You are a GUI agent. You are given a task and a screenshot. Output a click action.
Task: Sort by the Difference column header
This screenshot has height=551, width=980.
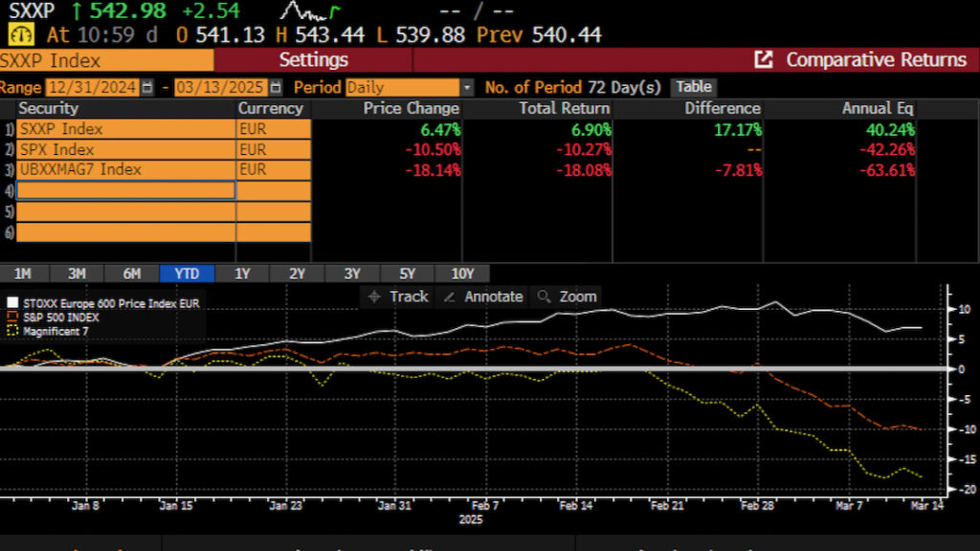click(723, 108)
